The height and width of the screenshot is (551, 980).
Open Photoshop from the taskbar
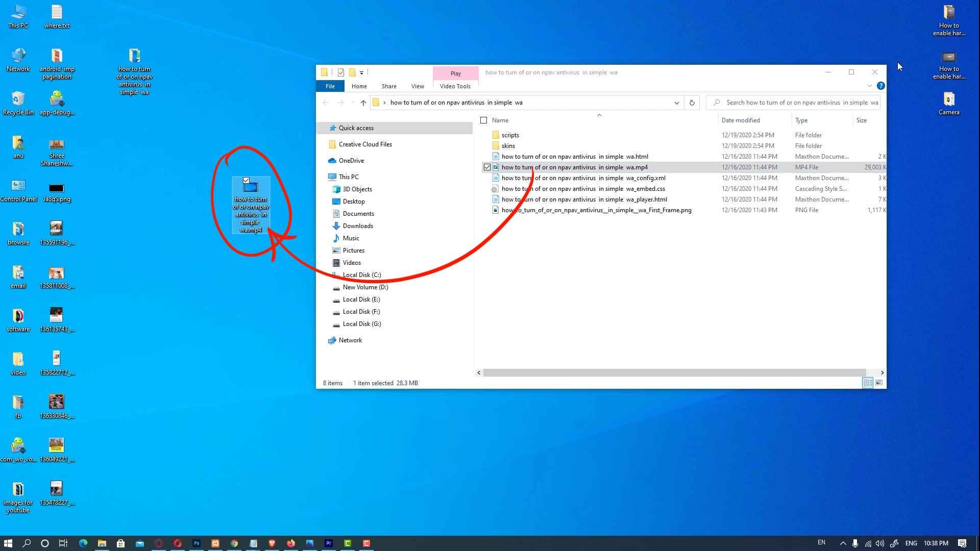click(x=197, y=543)
